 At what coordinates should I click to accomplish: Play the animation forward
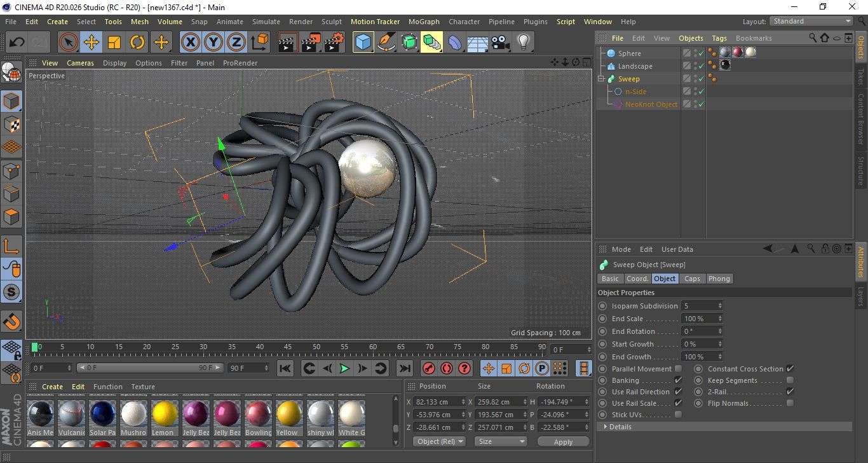(x=344, y=368)
